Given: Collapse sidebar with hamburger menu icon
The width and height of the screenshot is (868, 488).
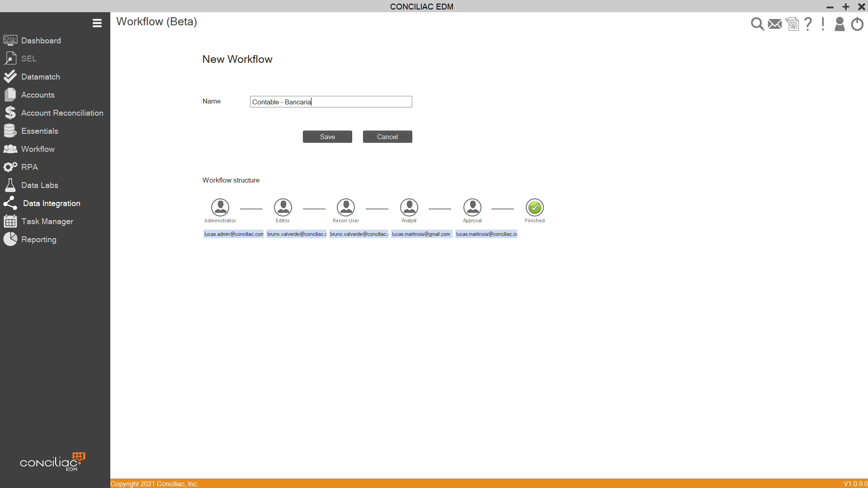Looking at the screenshot, I should point(97,23).
